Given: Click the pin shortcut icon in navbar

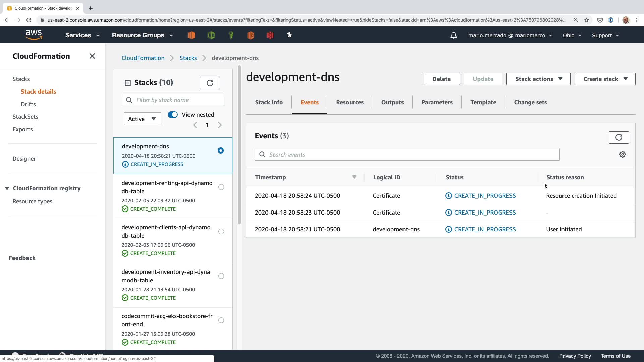Looking at the screenshot, I should click(289, 35).
